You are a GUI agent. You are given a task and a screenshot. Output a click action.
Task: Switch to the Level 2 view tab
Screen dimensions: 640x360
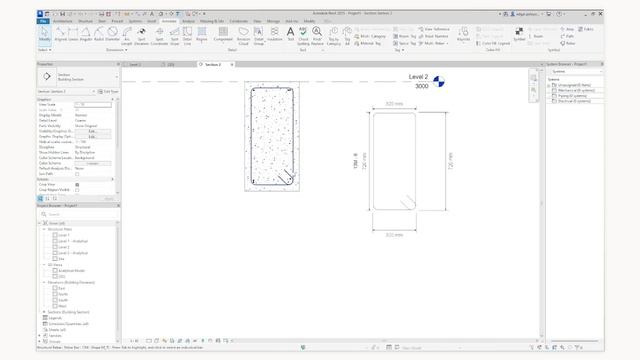(136, 64)
